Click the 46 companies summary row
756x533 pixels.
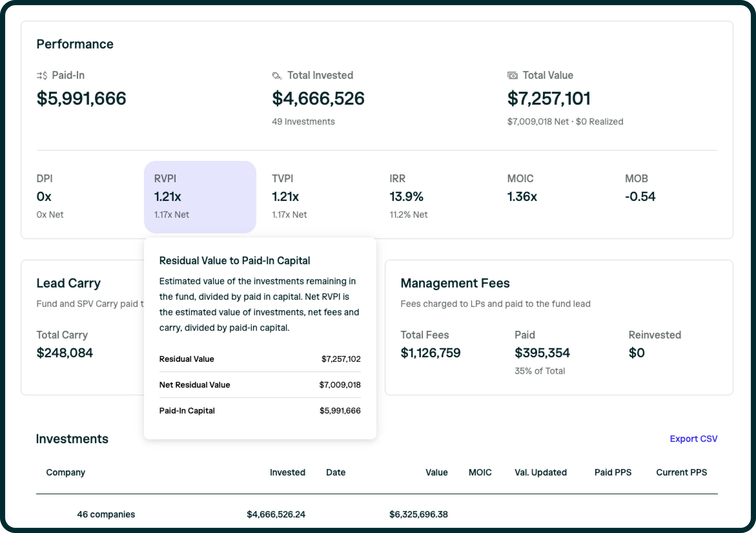[x=106, y=514]
